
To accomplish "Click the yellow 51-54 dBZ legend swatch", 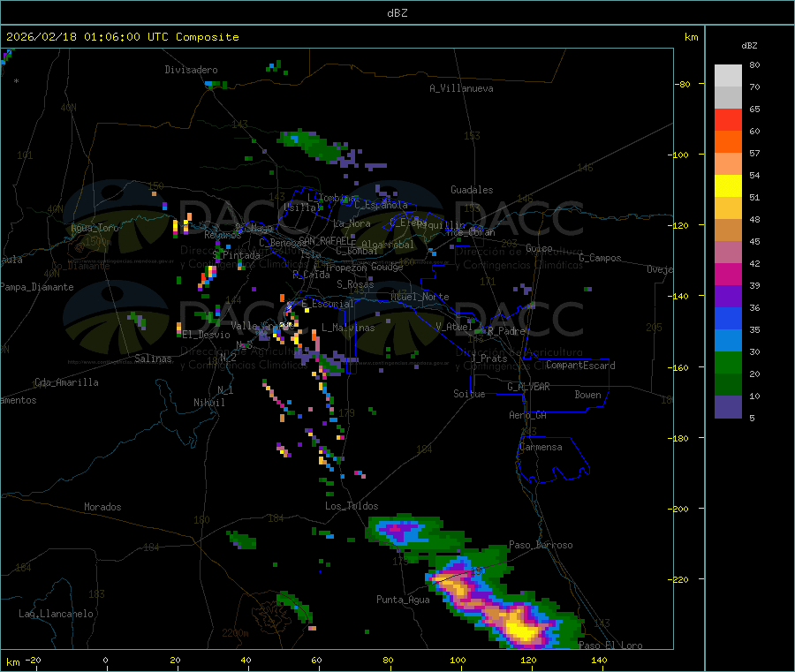I will pyautogui.click(x=728, y=186).
